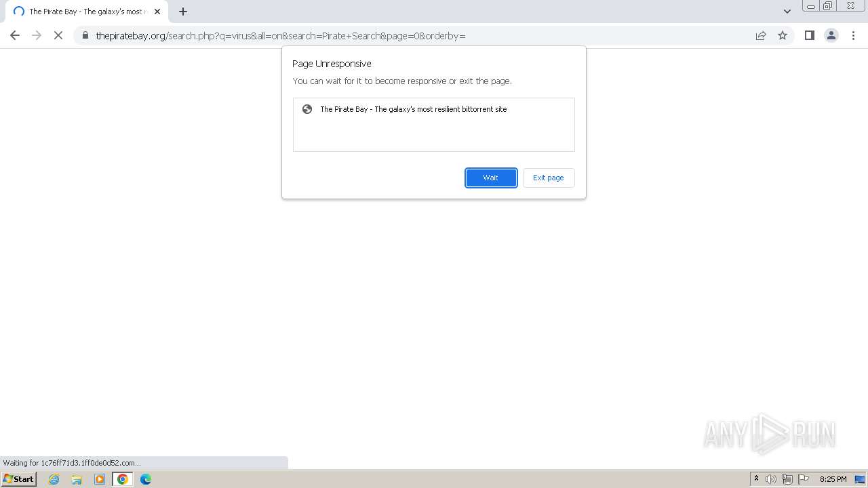Stop the page loading with the X button

pos(58,35)
